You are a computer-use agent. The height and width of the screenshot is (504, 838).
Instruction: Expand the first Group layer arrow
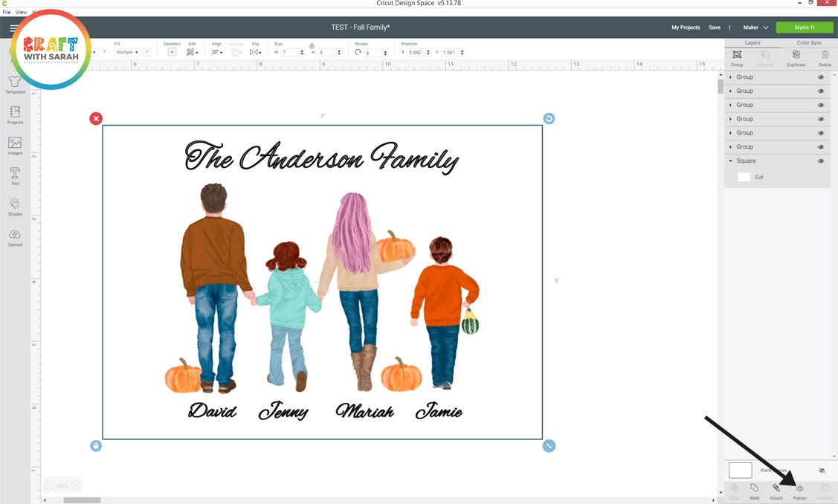click(731, 77)
